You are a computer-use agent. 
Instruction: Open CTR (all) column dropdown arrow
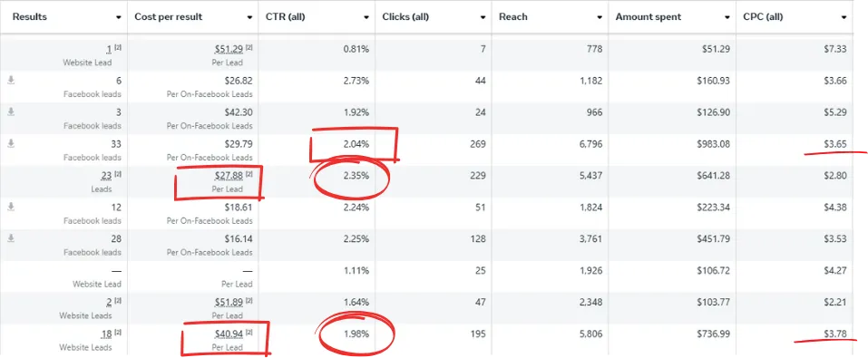366,18
